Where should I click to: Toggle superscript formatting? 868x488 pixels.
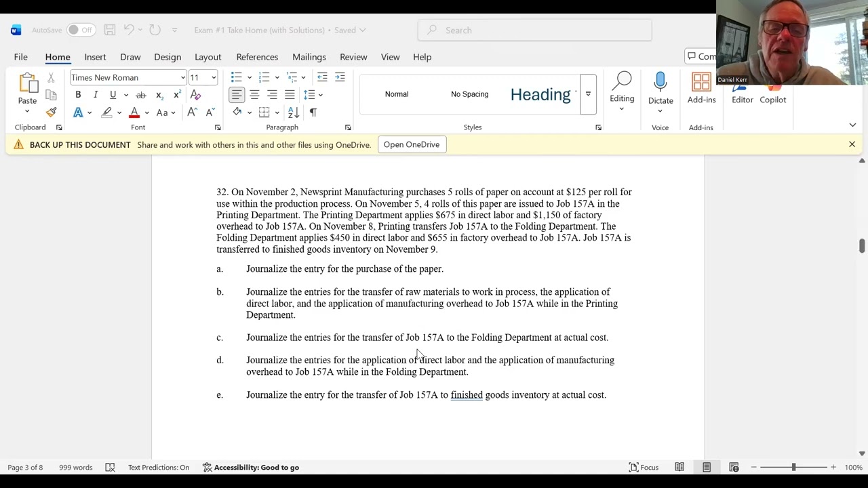click(176, 95)
